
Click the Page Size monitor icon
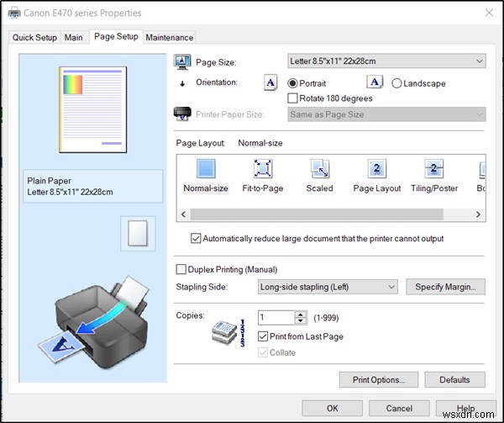click(182, 61)
